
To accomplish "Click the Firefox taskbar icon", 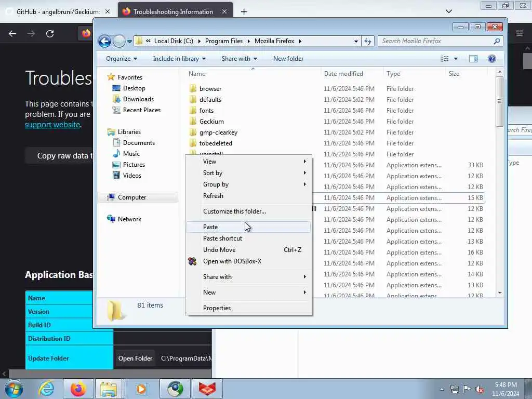I will [x=78, y=389].
